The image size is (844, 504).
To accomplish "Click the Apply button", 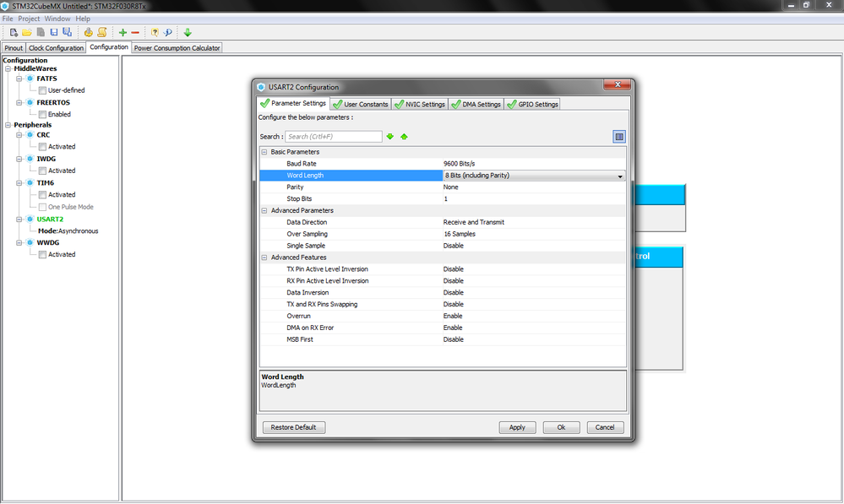I will (517, 428).
